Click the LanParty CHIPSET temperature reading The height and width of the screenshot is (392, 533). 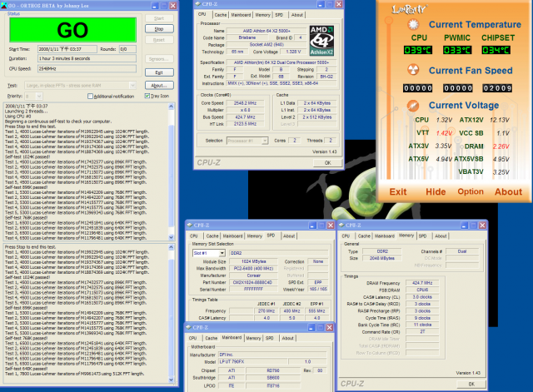coord(496,50)
